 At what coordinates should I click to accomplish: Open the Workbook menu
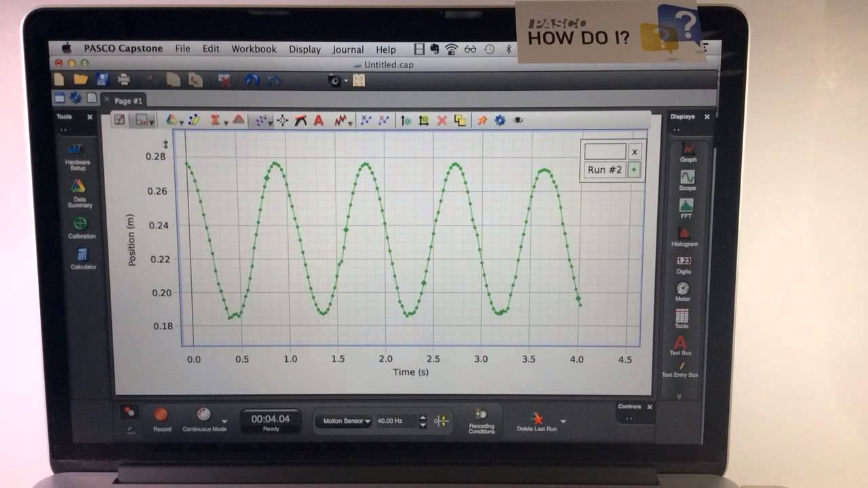coord(254,49)
